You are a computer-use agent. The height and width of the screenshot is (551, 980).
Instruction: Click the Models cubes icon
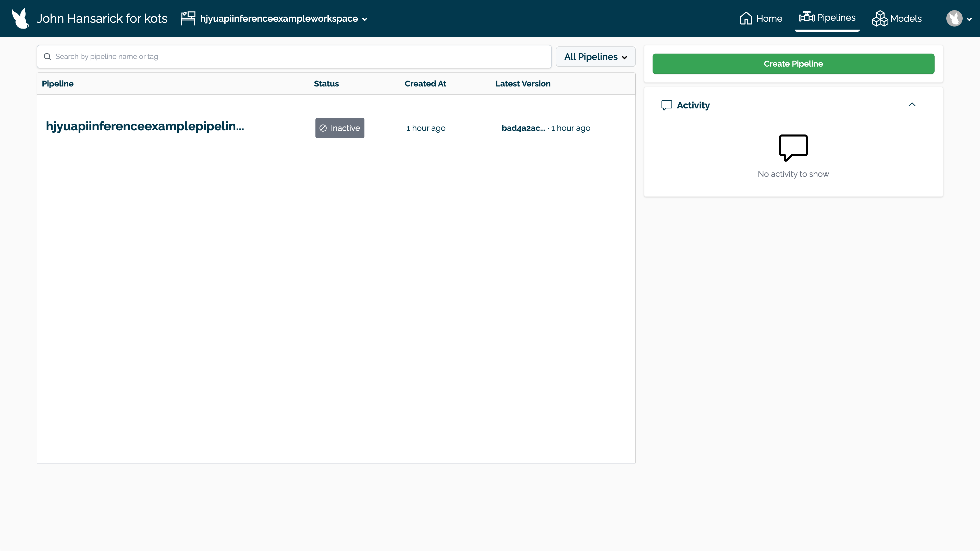(x=879, y=18)
